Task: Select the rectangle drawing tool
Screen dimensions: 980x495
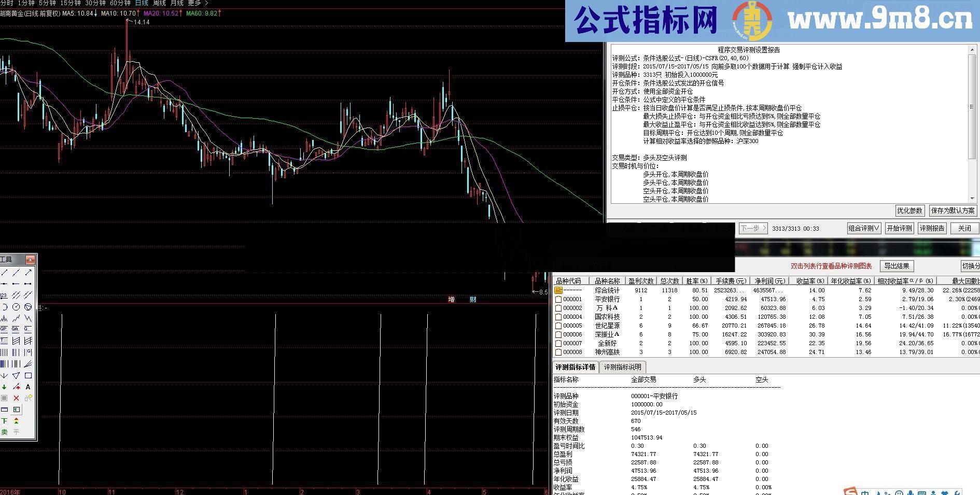Action: pyautogui.click(x=29, y=375)
